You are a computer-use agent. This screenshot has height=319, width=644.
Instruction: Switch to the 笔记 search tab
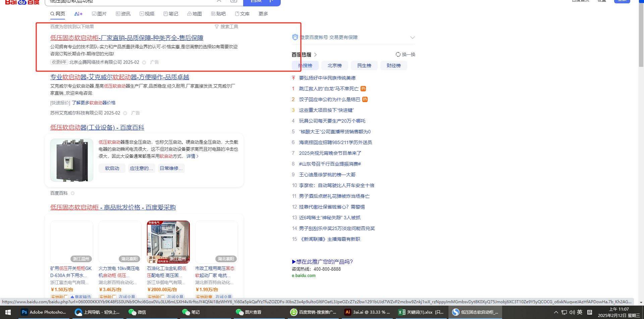point(171,14)
